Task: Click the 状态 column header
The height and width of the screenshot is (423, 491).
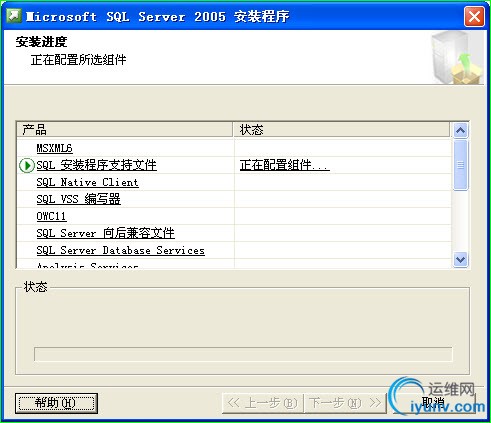Action: [x=341, y=130]
